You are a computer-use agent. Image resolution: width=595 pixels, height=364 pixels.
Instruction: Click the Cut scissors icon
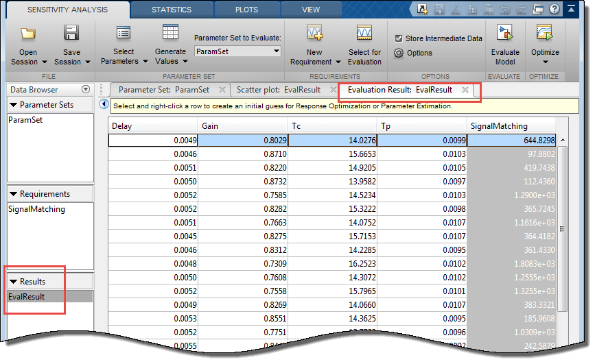point(456,10)
